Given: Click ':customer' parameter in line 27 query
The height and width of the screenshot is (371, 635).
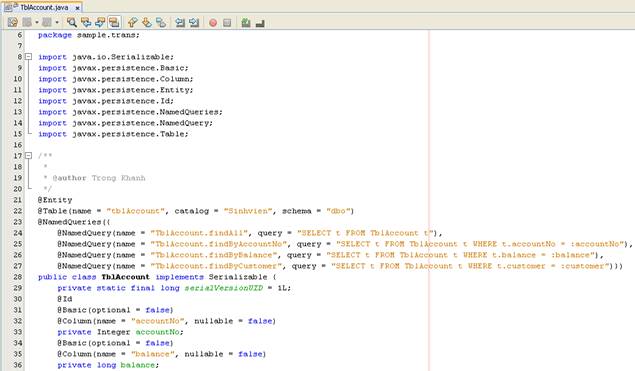Looking at the screenshot, I should click(583, 266).
